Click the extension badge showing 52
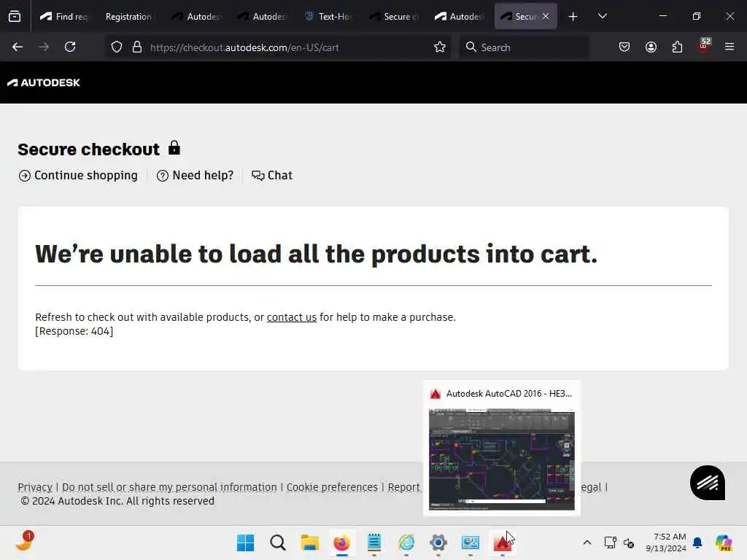Viewport: 747px width, 560px height. [x=704, y=45]
